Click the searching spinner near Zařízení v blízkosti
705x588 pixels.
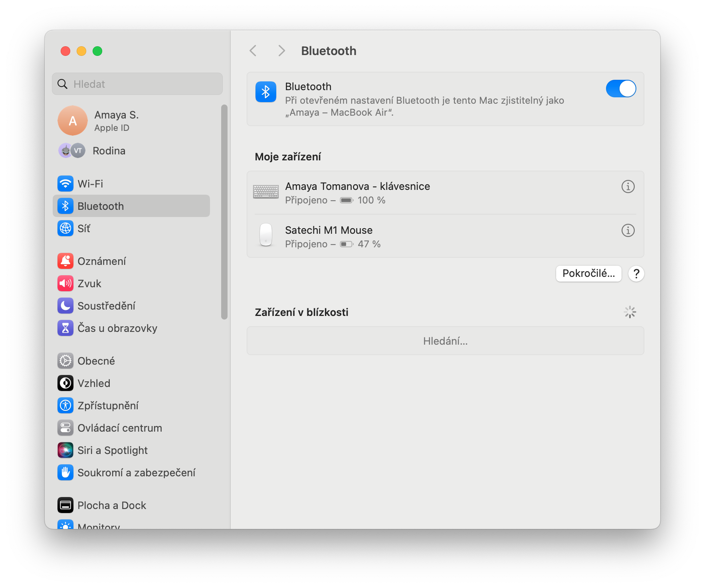(630, 312)
